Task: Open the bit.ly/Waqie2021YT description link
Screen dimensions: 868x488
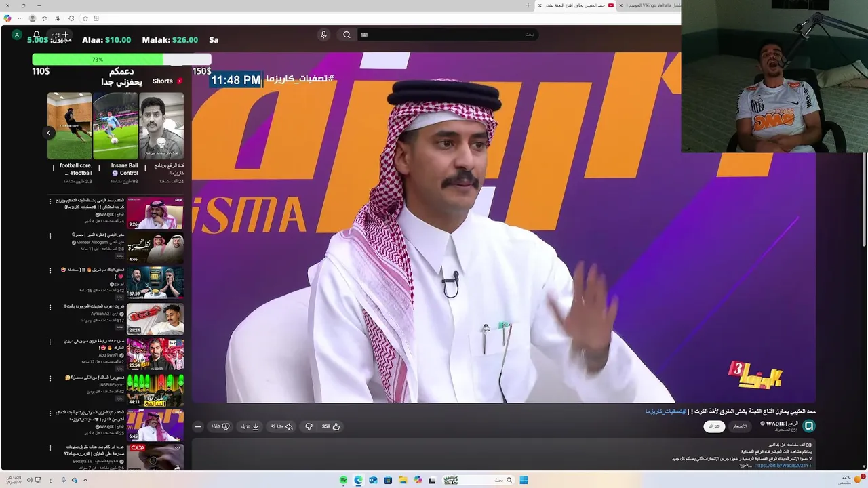Action: [783, 466]
